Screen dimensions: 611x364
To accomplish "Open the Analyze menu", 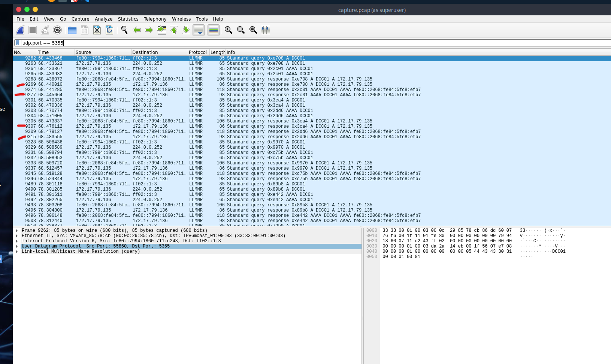I will 103,19.
